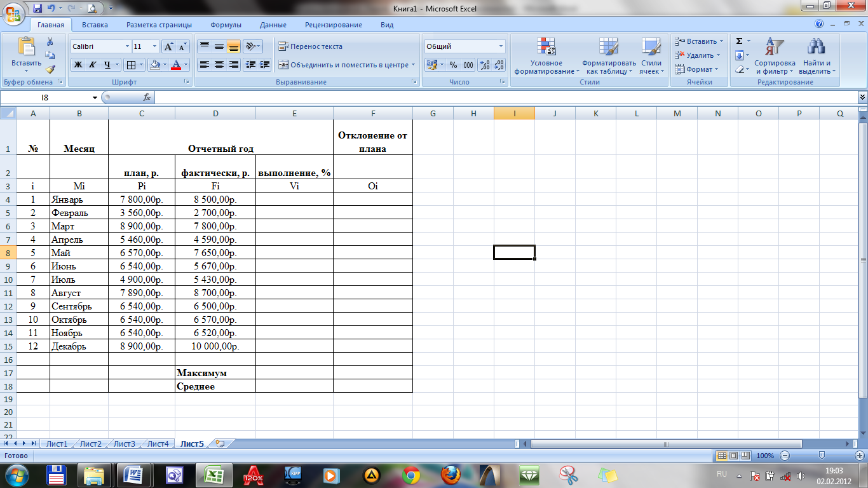Toggle Bold formatting (Ж)
This screenshot has width=868, height=488.
point(78,65)
